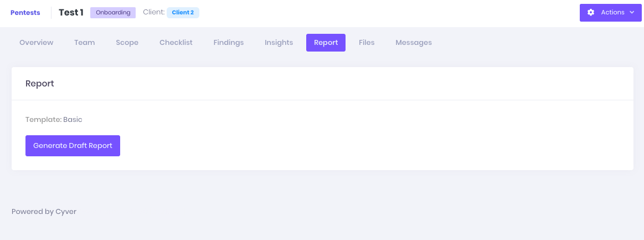Go to Pentests breadcrumb link
Viewport: 644px width, 240px height.
click(x=25, y=13)
